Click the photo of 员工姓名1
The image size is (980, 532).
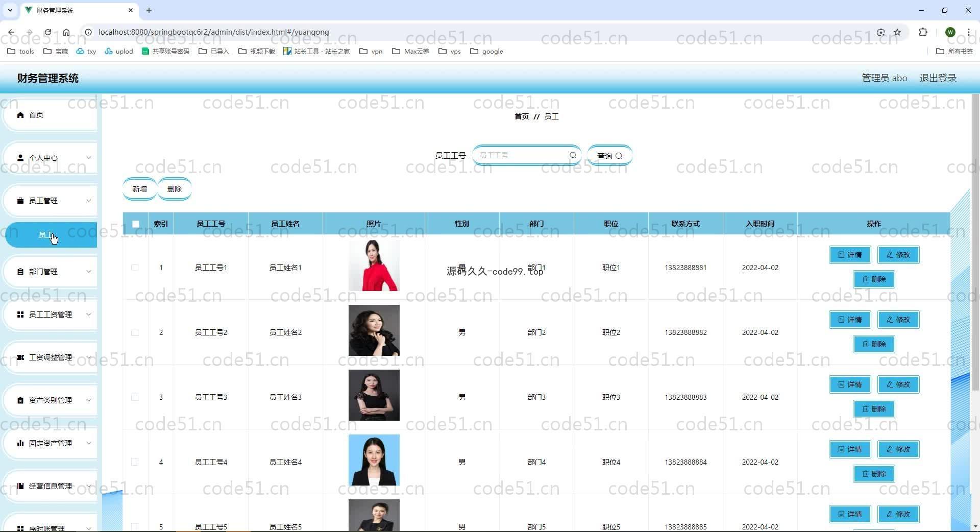pos(374,265)
